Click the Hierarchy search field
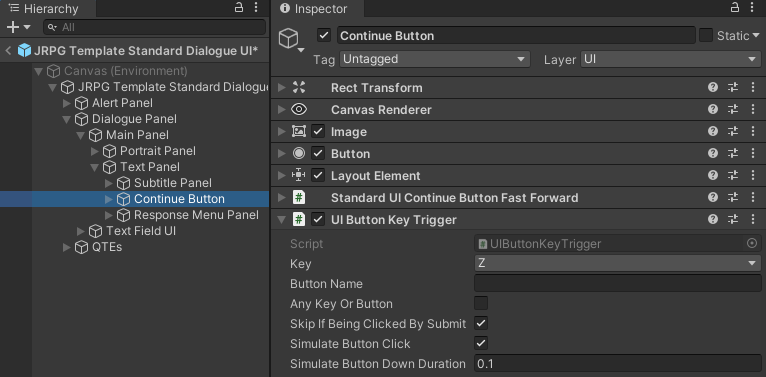 pyautogui.click(x=154, y=27)
